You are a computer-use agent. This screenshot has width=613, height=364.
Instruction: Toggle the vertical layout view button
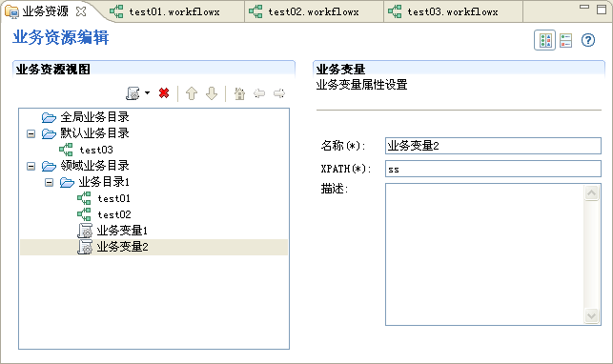click(565, 40)
